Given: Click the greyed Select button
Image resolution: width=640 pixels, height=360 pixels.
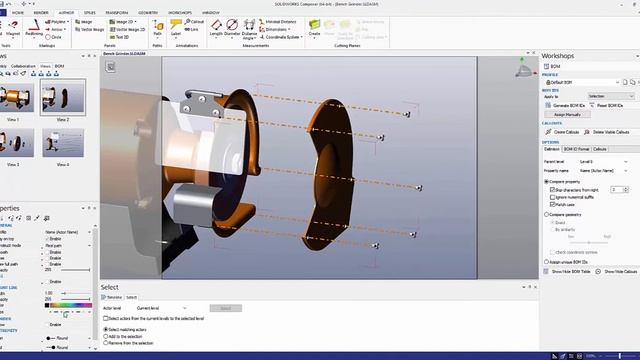Looking at the screenshot, I should (226, 308).
